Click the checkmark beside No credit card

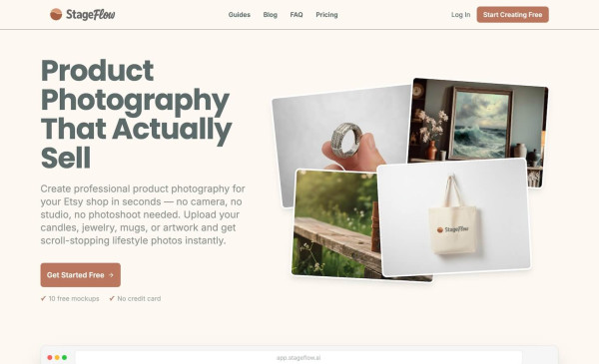(112, 298)
